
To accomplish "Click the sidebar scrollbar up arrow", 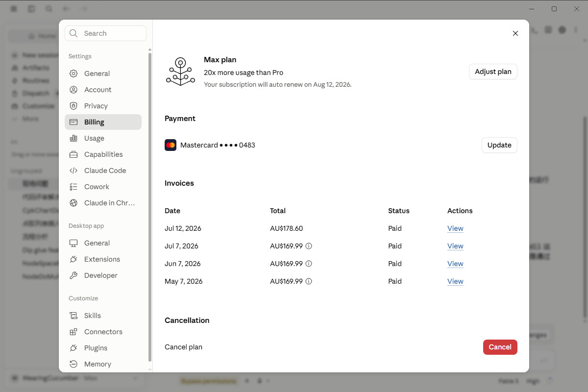I will point(150,50).
